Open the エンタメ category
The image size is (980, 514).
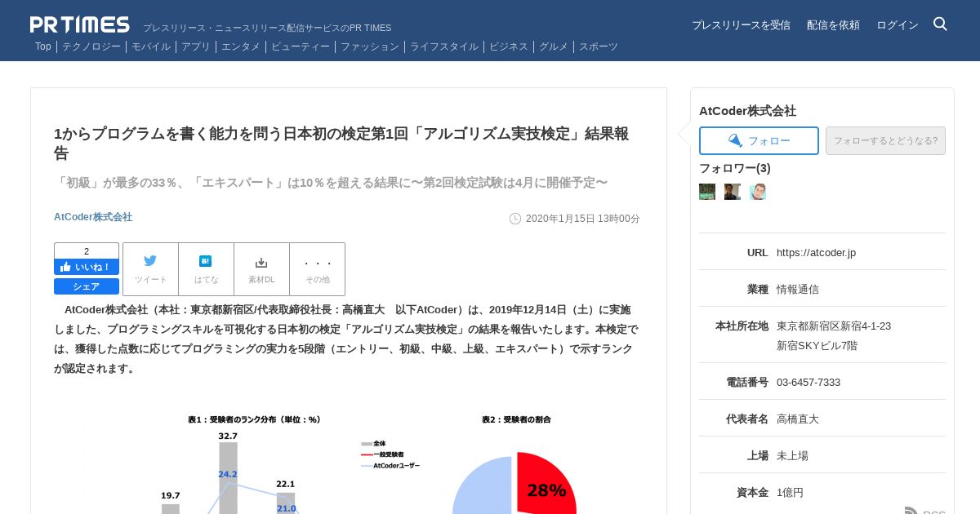click(x=241, y=47)
